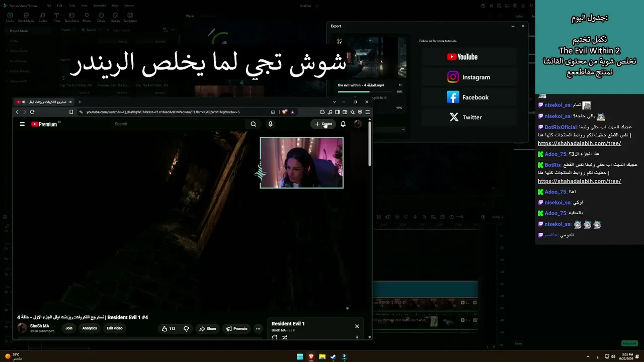
Task: Toggle shuffle on the Resident Evil 1 playlist
Action: coord(284,337)
